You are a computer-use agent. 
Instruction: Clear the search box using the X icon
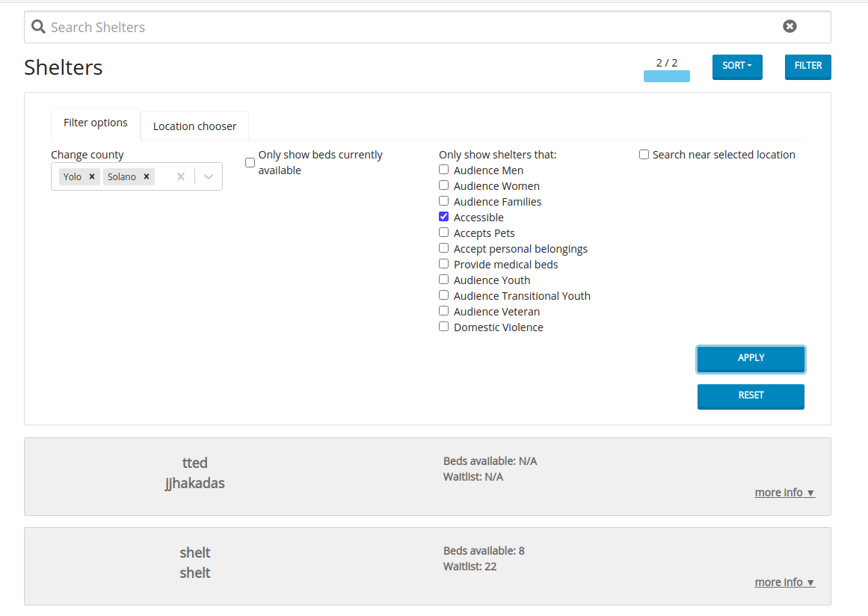coord(789,26)
